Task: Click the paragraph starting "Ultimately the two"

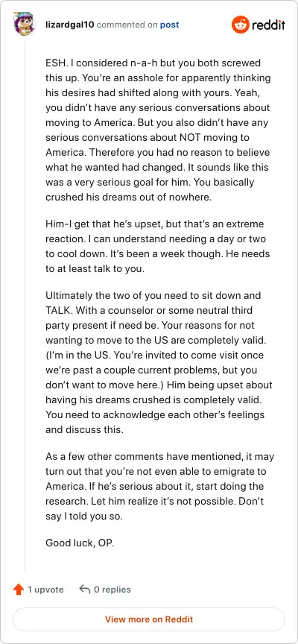Action: tap(159, 363)
